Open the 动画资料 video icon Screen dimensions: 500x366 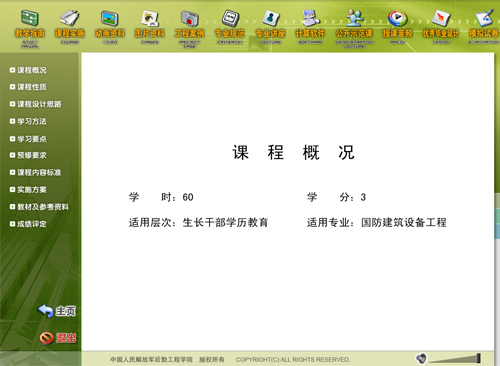point(110,27)
